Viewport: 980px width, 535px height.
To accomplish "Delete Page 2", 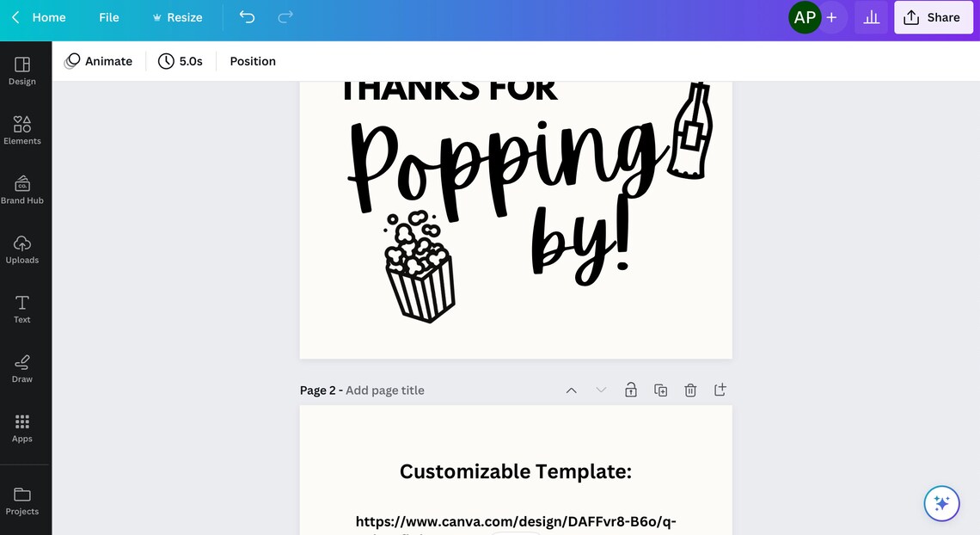I will tap(690, 390).
